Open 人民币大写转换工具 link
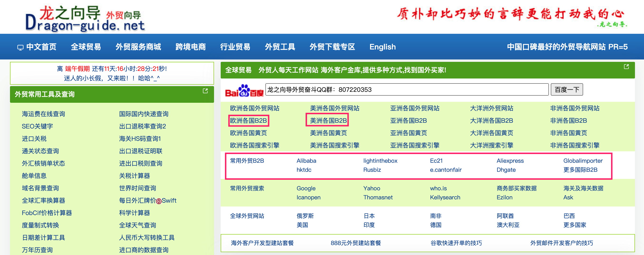Image resolution: width=644 pixels, height=255 pixels. point(147,237)
